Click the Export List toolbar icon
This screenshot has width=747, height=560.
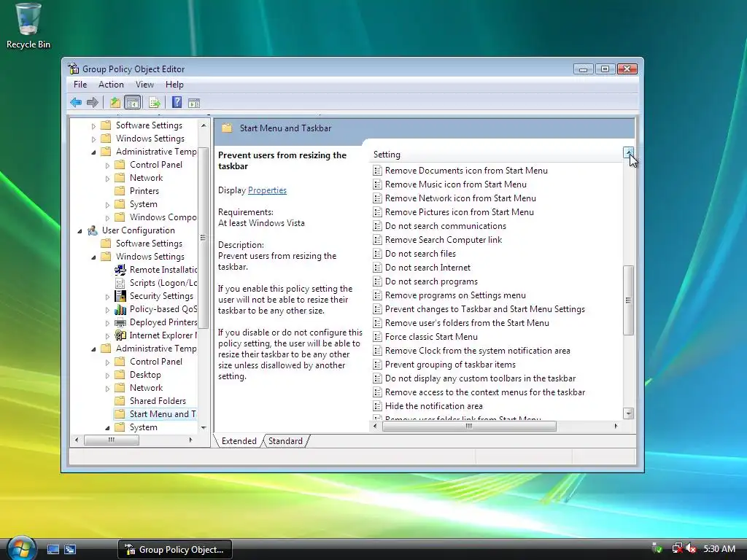tap(155, 102)
